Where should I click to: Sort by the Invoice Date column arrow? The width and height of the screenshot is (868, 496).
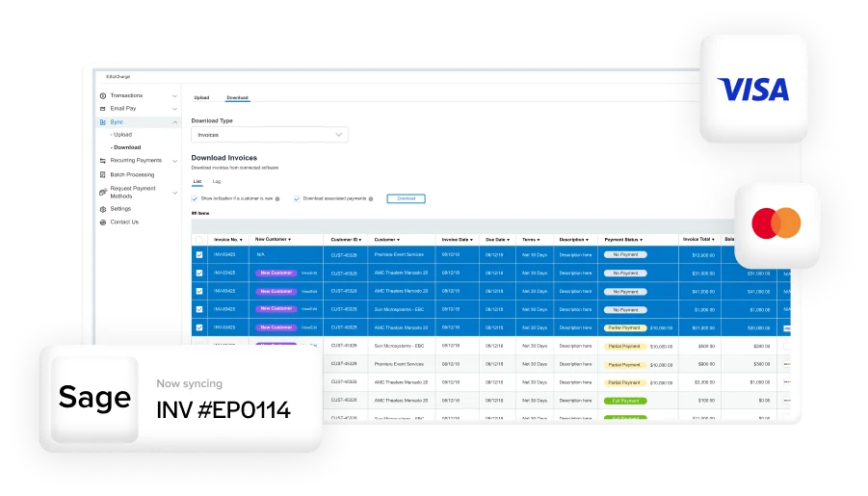pos(471,240)
